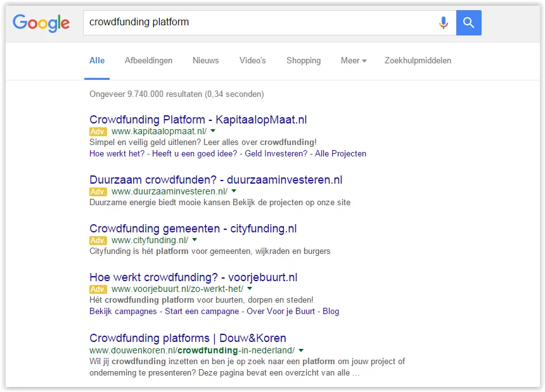Open the Start een campagne sitelink
This screenshot has height=392, width=545.
(202, 311)
